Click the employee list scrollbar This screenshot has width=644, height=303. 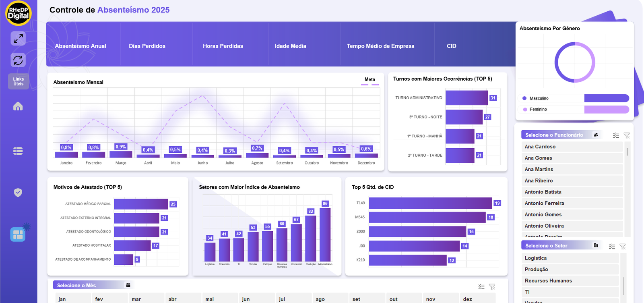(627, 152)
